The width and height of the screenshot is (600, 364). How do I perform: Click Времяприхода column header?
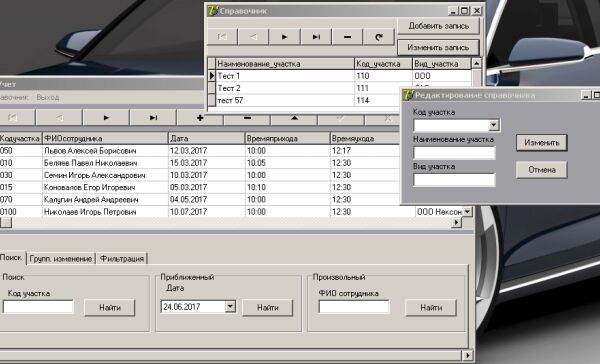pos(287,139)
